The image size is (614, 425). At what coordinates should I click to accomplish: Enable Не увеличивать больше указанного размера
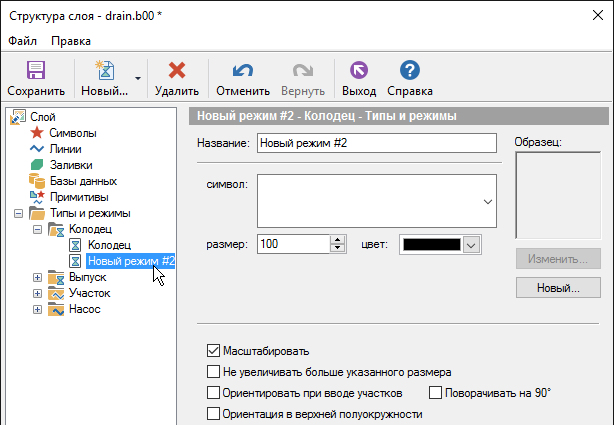coord(212,372)
